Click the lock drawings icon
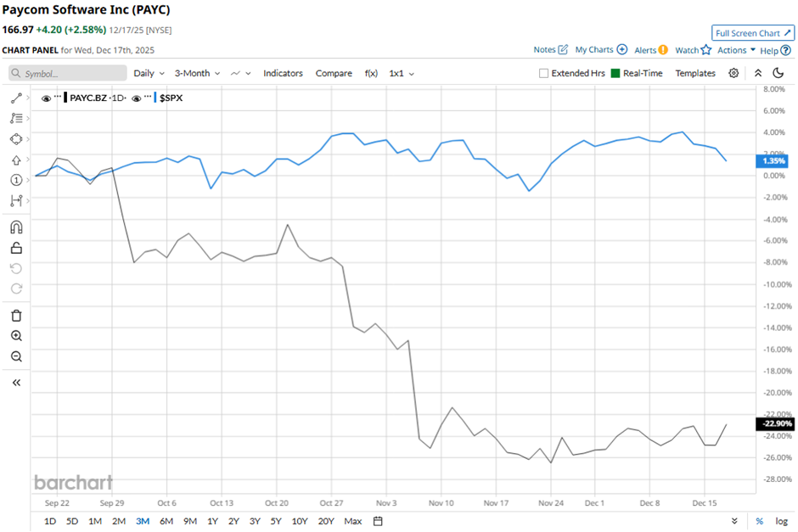Screen dimensions: 798x532 click(x=16, y=248)
